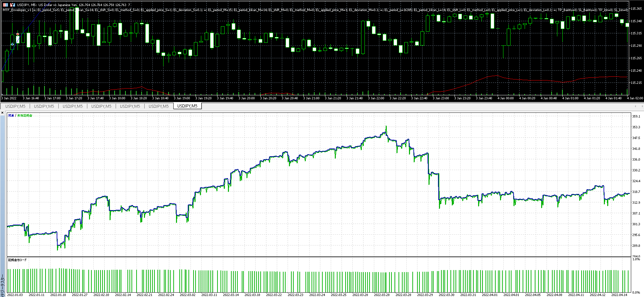This screenshot has height=297, width=644.
Task: Select the active highlighted USDJPY,M5 tab
Action: point(187,106)
